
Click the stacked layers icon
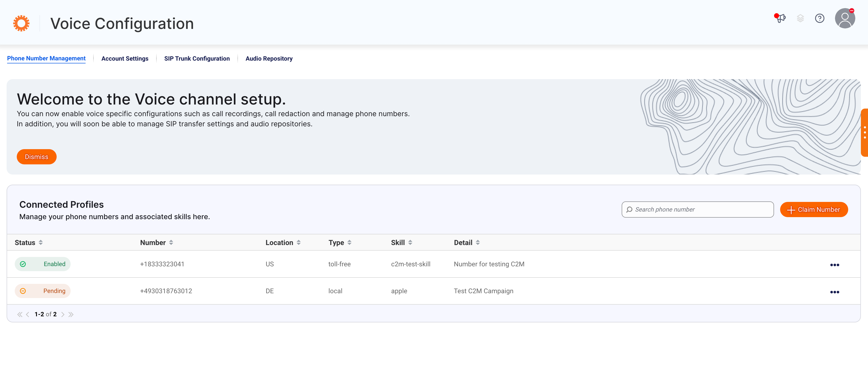pos(800,18)
